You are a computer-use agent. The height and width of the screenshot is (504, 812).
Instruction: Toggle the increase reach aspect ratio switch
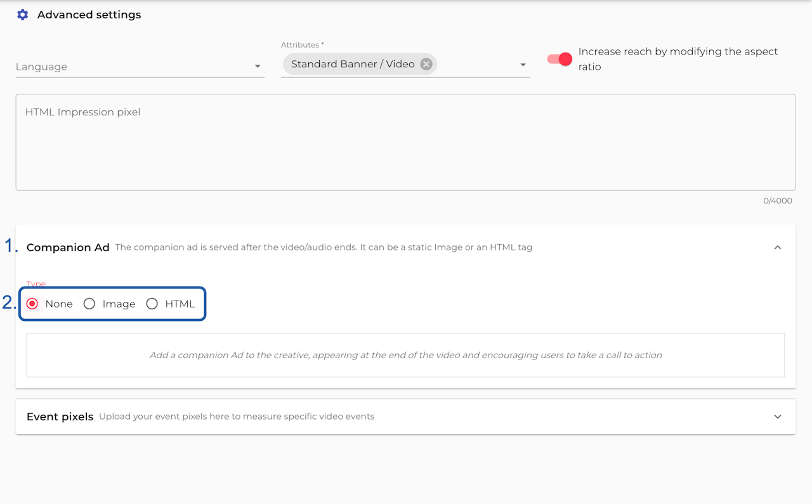point(560,59)
